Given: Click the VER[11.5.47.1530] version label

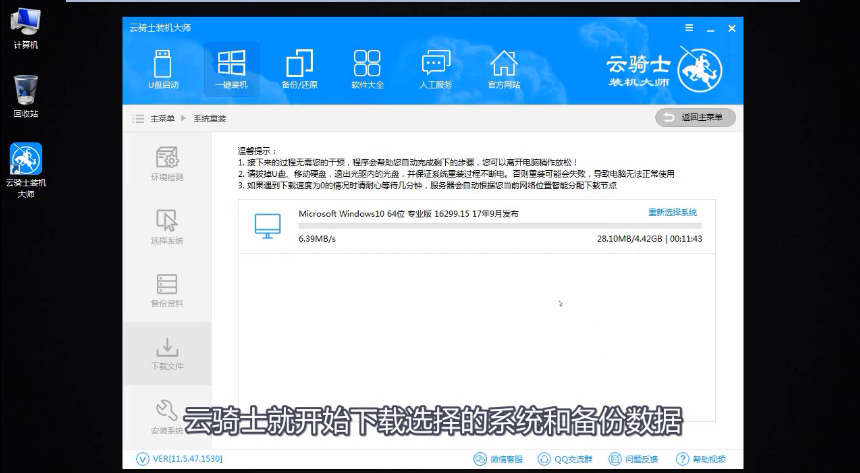Looking at the screenshot, I should [x=187, y=459].
